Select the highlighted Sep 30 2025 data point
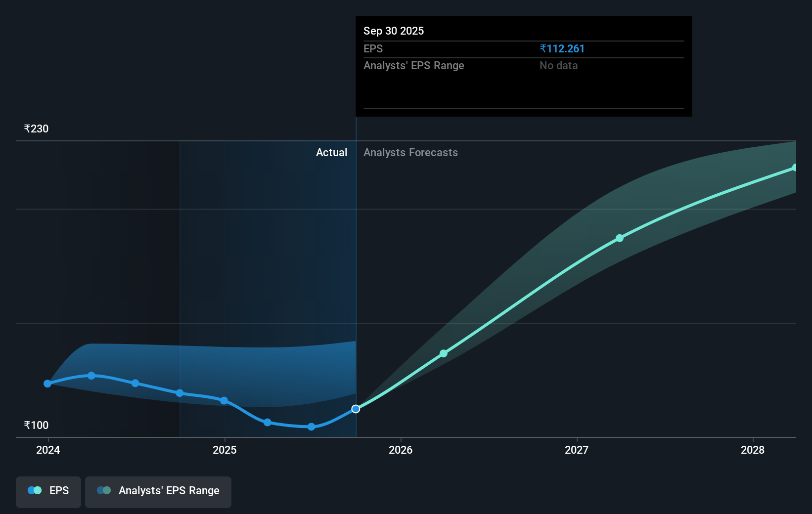Viewport: 812px width, 514px height. click(x=356, y=408)
